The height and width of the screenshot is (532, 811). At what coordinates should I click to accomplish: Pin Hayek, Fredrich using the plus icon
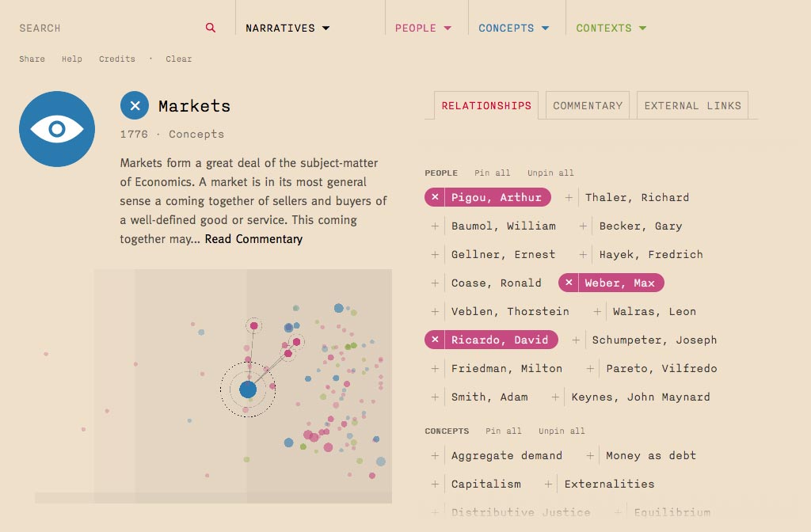[x=583, y=254]
